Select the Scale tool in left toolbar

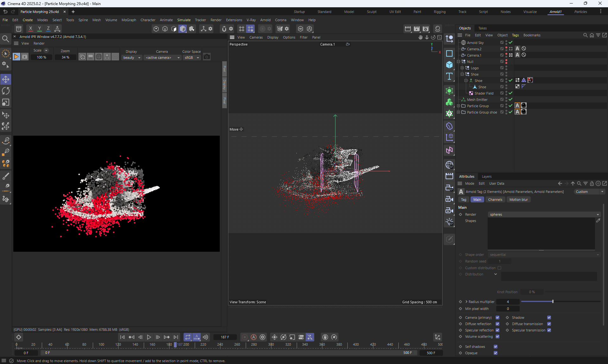[x=6, y=102]
